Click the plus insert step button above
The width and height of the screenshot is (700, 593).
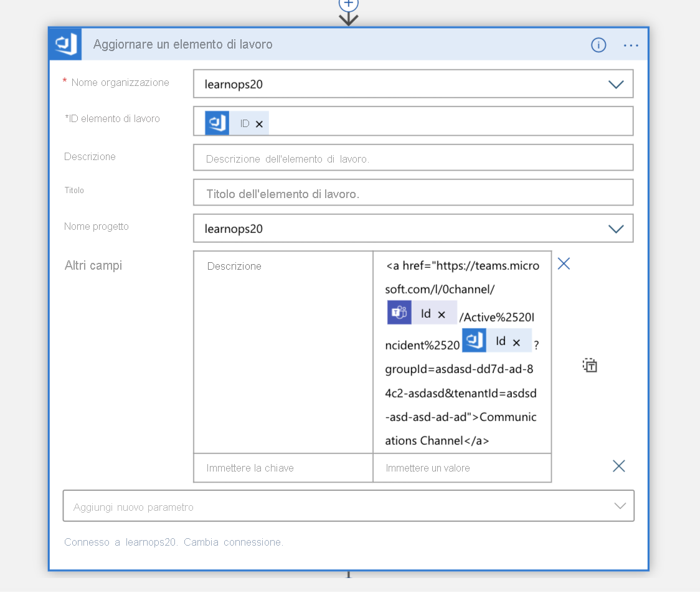(x=348, y=4)
